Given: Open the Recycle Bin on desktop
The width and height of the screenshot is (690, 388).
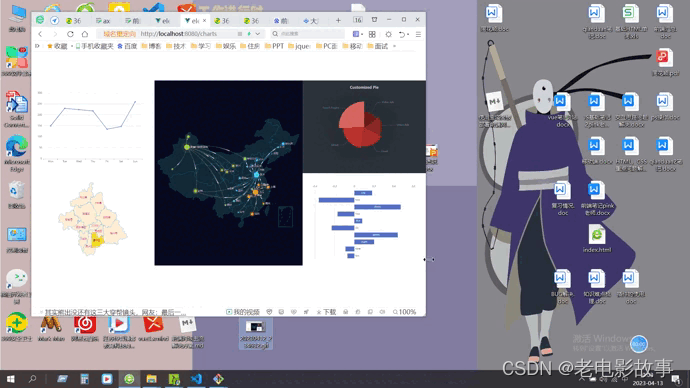Looking at the screenshot, I should 16,195.
